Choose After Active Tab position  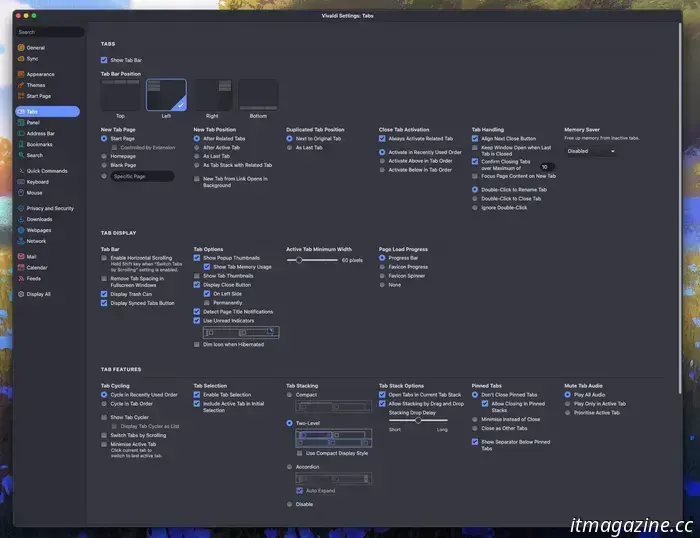(197, 147)
